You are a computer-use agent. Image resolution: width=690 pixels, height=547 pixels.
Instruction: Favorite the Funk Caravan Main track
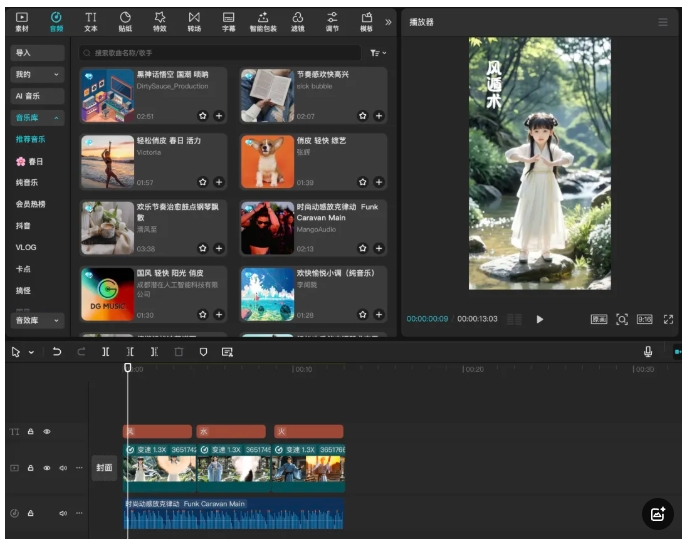click(x=362, y=248)
